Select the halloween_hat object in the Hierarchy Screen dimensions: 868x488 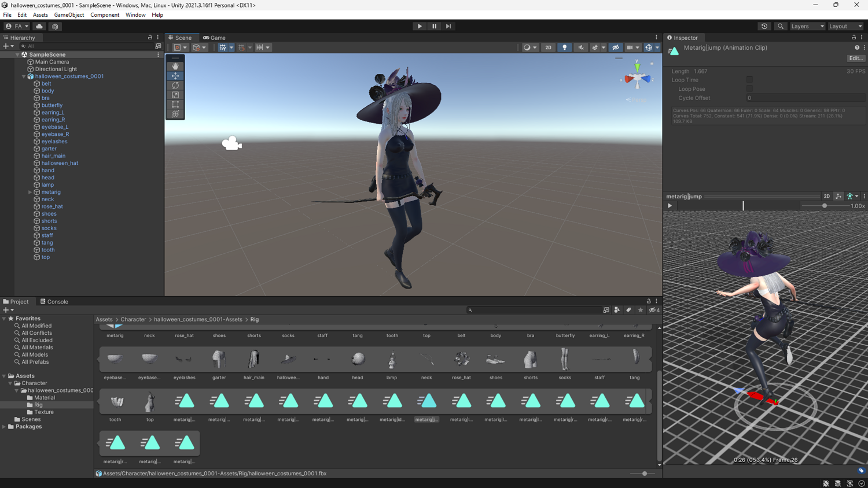pos(60,162)
